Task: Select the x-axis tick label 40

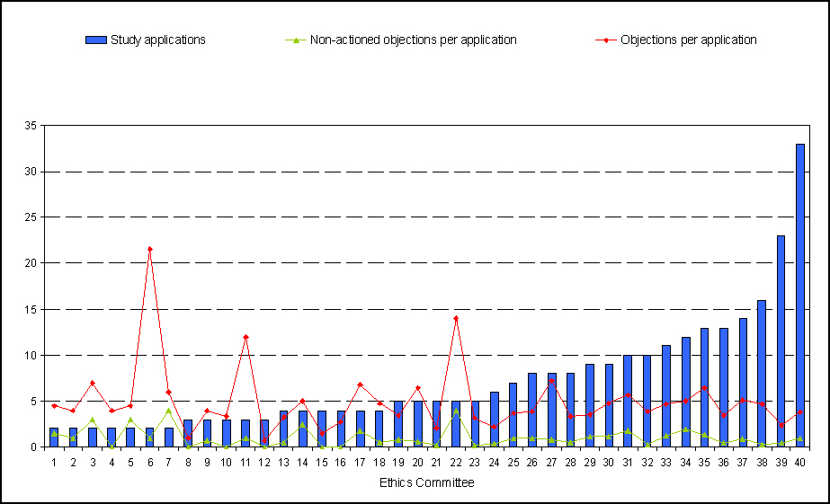Action: coord(799,462)
